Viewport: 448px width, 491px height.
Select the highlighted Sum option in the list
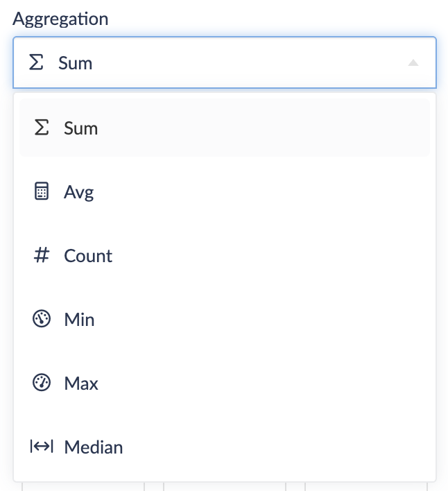[x=81, y=128]
